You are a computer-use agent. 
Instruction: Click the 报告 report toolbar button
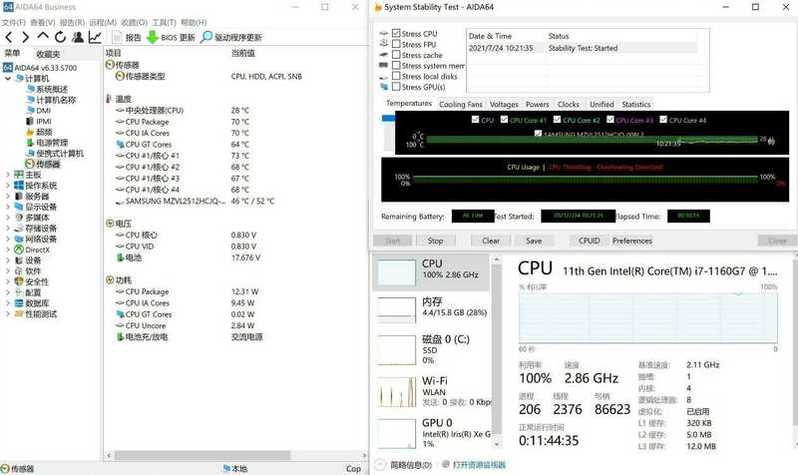[127, 37]
